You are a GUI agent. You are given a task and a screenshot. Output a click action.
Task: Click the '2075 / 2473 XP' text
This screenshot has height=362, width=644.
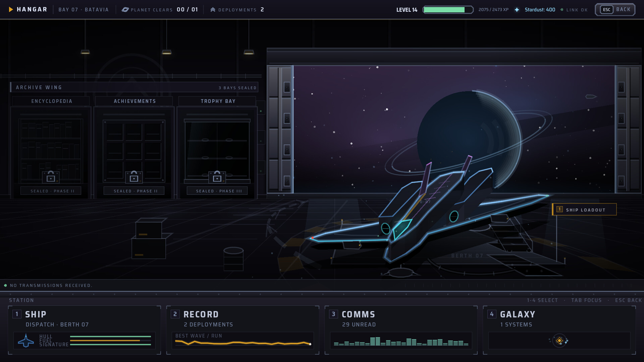pyautogui.click(x=493, y=10)
